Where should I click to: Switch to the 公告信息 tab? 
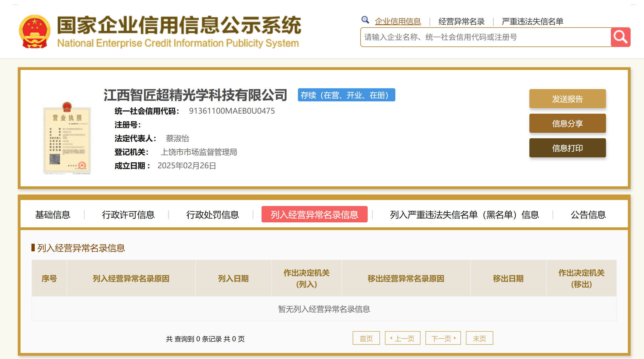tap(588, 214)
